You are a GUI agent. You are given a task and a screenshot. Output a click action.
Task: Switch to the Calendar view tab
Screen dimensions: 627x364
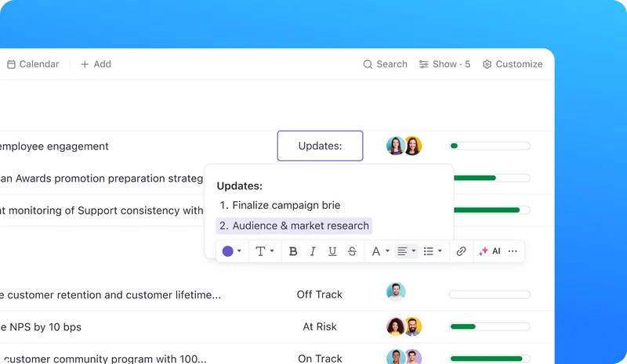[33, 64]
